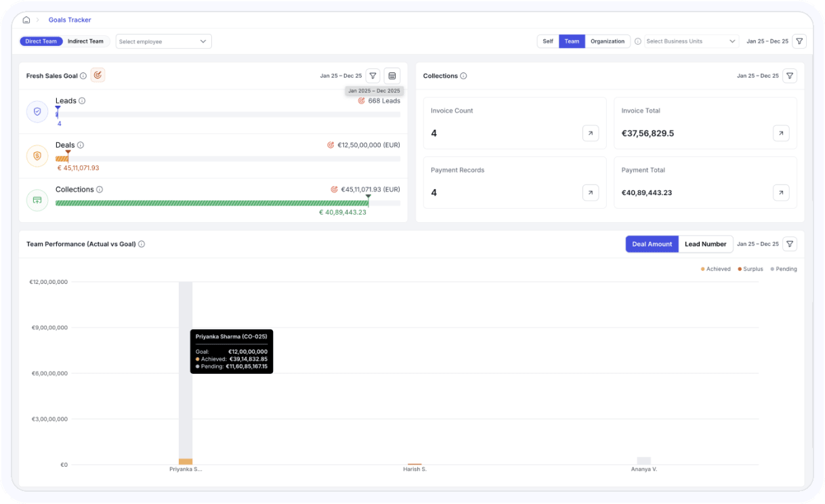This screenshot has height=504, width=825.
Task: Open the Payment Records arrow link icon
Action: [x=590, y=193]
